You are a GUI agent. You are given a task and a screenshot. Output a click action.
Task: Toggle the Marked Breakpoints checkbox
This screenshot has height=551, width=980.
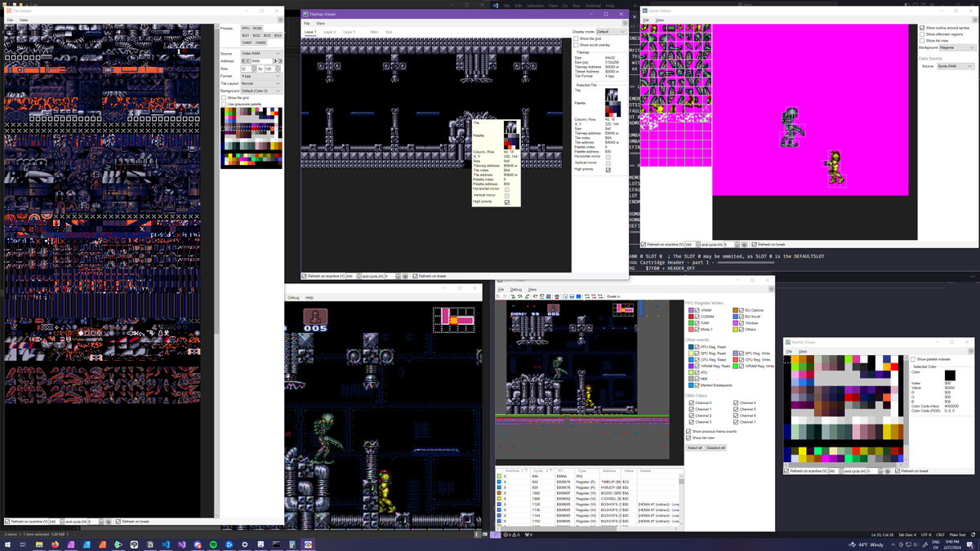(x=697, y=385)
